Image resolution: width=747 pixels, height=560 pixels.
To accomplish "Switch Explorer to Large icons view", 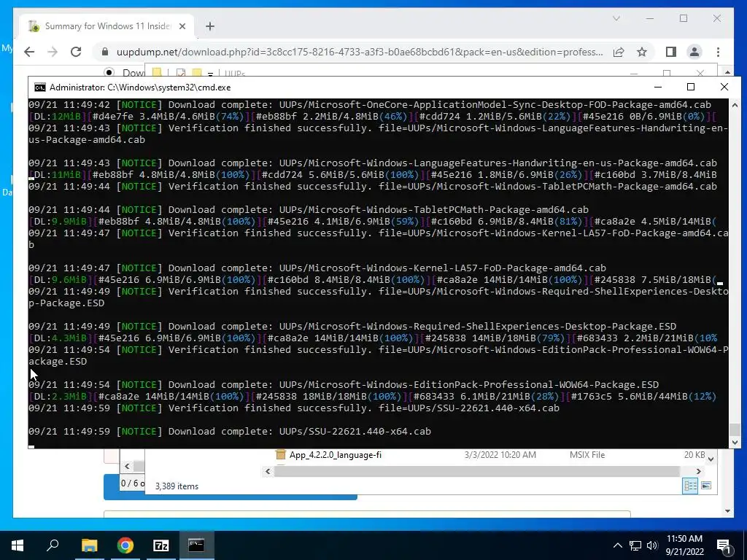I will tap(706, 486).
